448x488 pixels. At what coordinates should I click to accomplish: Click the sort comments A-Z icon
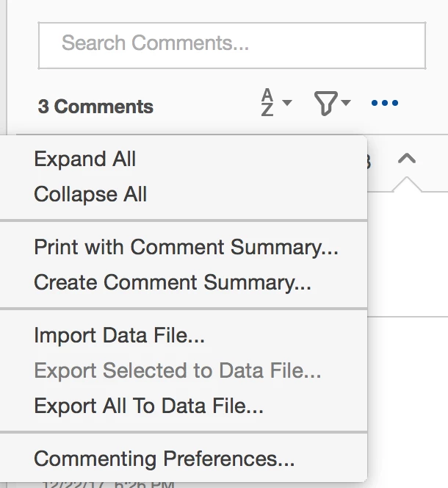point(267,103)
